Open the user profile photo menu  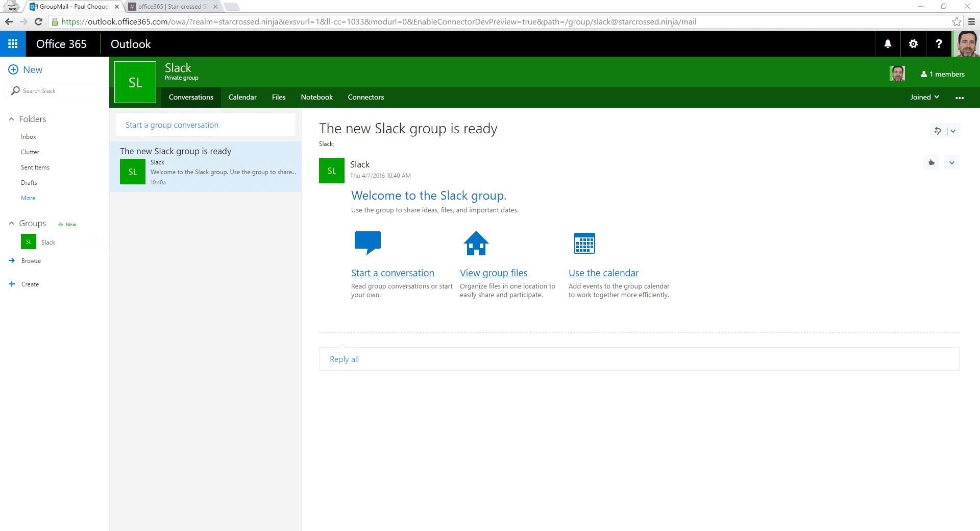coord(966,44)
